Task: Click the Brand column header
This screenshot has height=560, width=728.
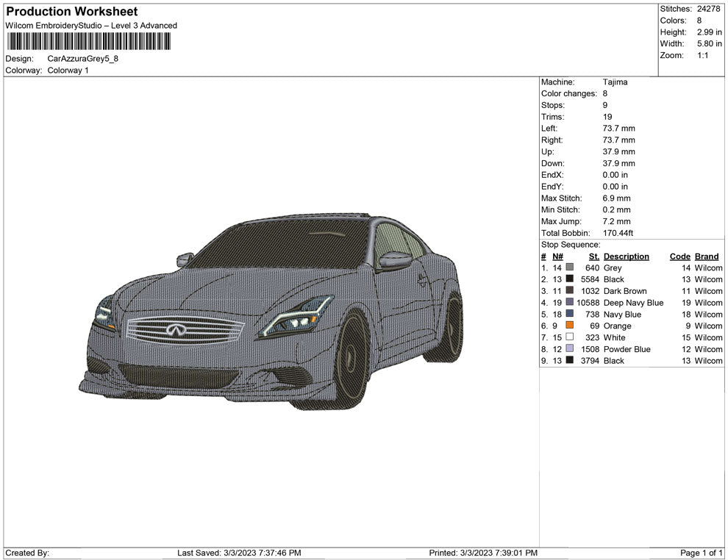Action: pyautogui.click(x=707, y=256)
